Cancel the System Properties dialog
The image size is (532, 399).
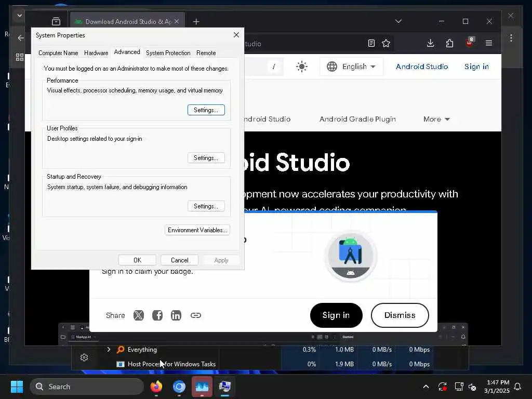click(179, 260)
